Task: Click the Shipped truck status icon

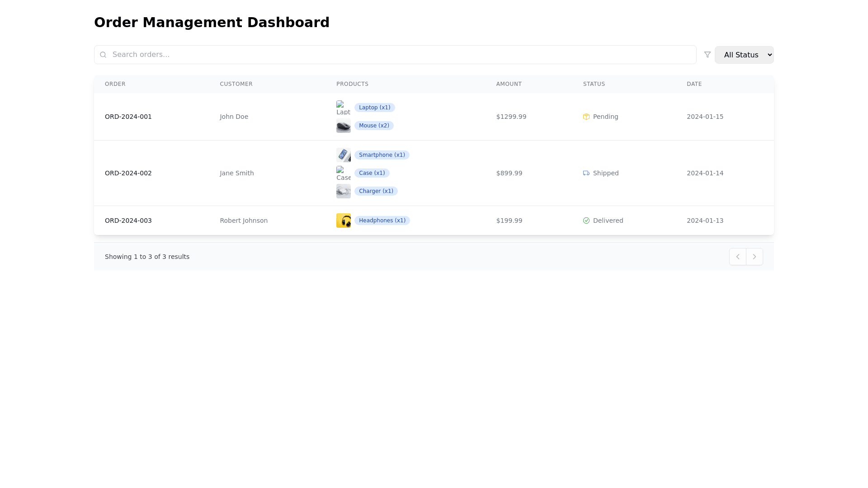Action: pyautogui.click(x=586, y=173)
